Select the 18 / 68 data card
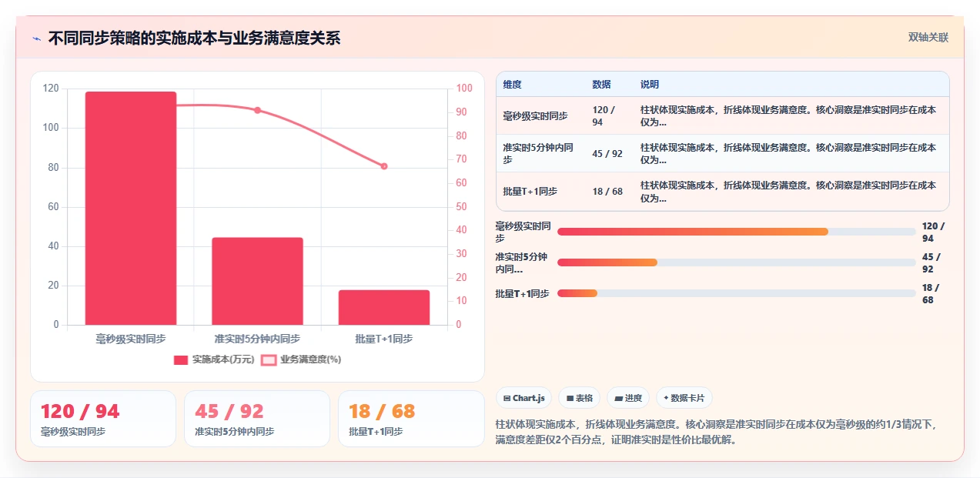The height and width of the screenshot is (478, 980). click(x=411, y=419)
